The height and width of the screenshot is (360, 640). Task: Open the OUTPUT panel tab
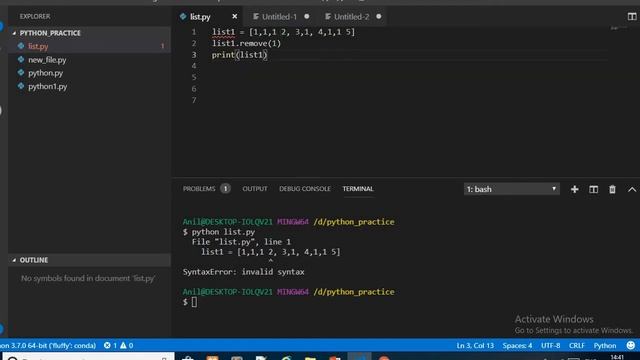255,189
